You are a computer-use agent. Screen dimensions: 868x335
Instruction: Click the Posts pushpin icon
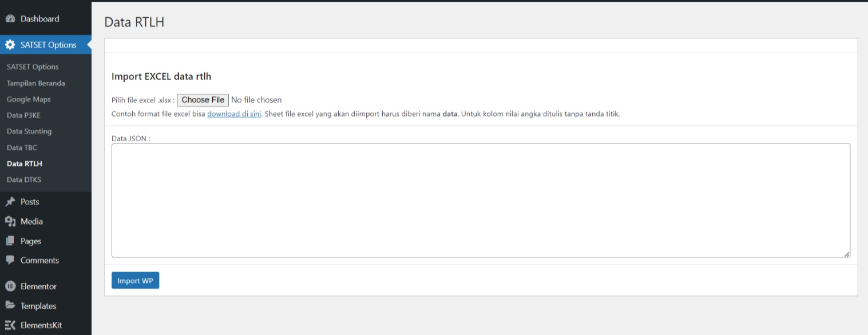pyautogui.click(x=10, y=201)
